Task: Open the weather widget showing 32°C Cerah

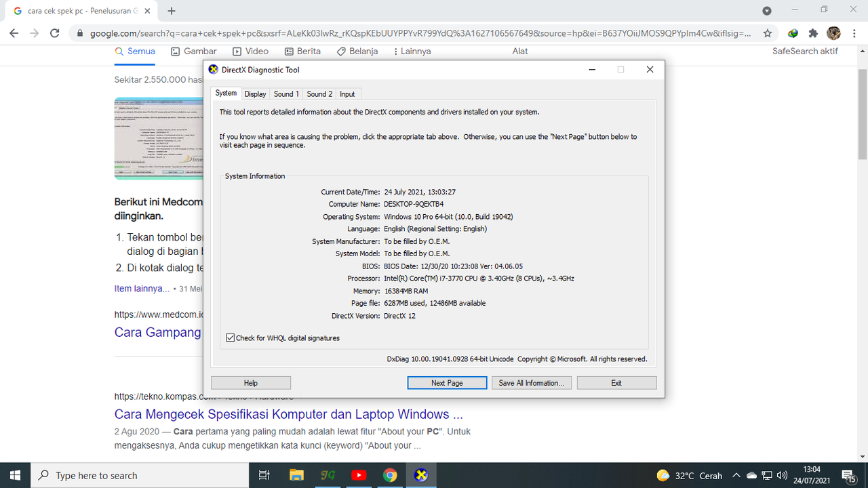Action: (x=690, y=475)
